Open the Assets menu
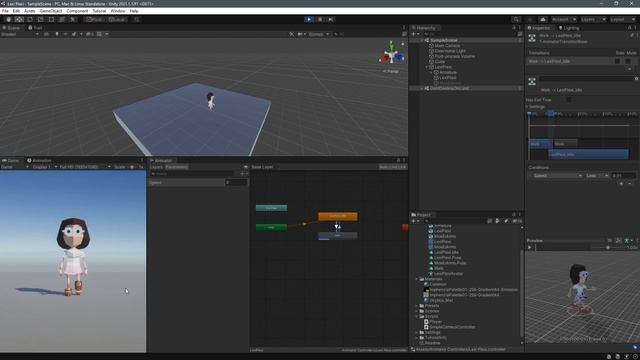 point(29,11)
